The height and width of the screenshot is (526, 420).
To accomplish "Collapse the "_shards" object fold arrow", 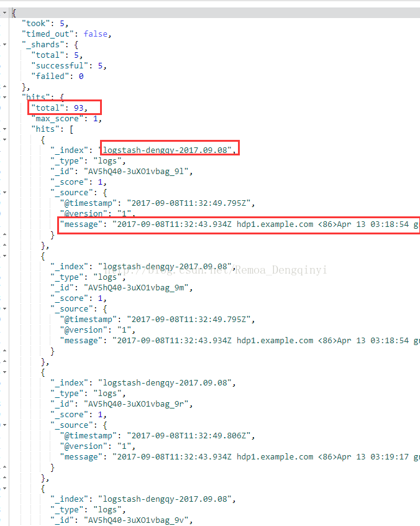I will click(x=5, y=44).
